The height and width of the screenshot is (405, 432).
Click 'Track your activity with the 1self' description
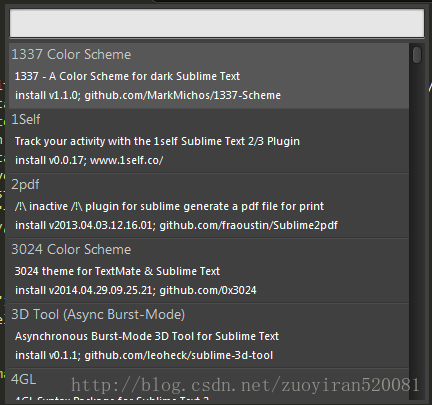point(157,141)
